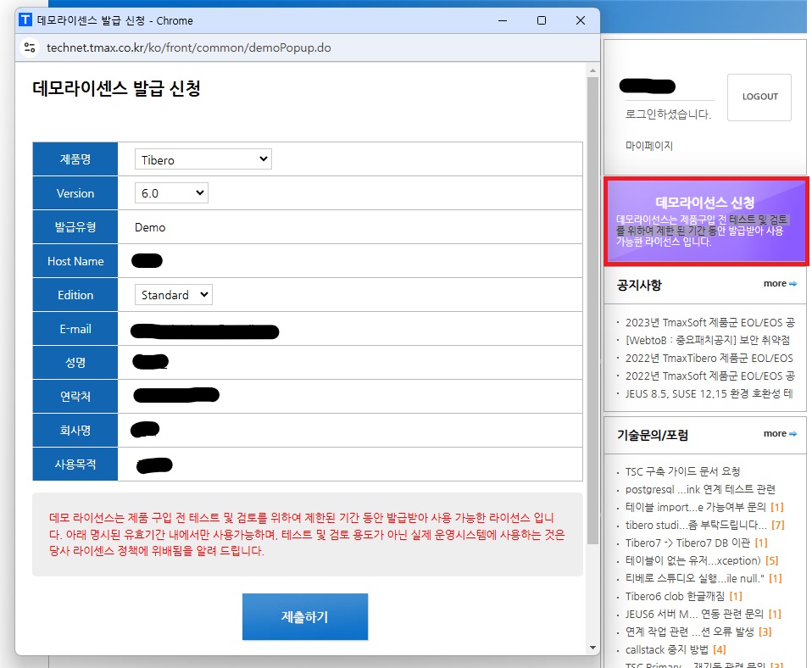Open forum post 테이블이 없는 유저...xception)
This screenshot has width=812, height=668.
[692, 561]
